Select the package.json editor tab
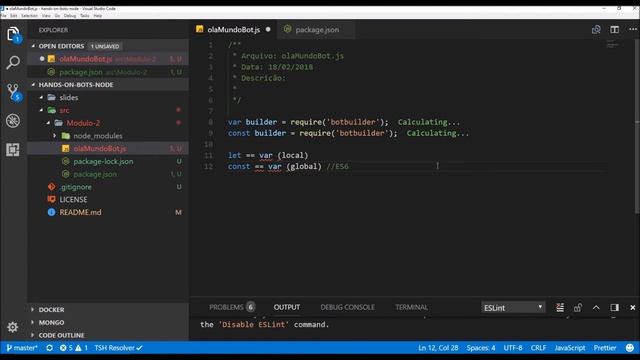 (317, 29)
